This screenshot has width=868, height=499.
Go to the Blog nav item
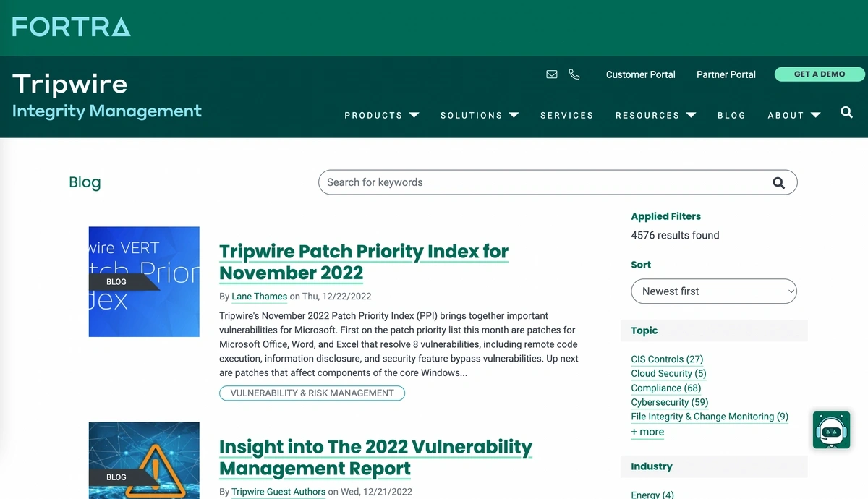(731, 115)
